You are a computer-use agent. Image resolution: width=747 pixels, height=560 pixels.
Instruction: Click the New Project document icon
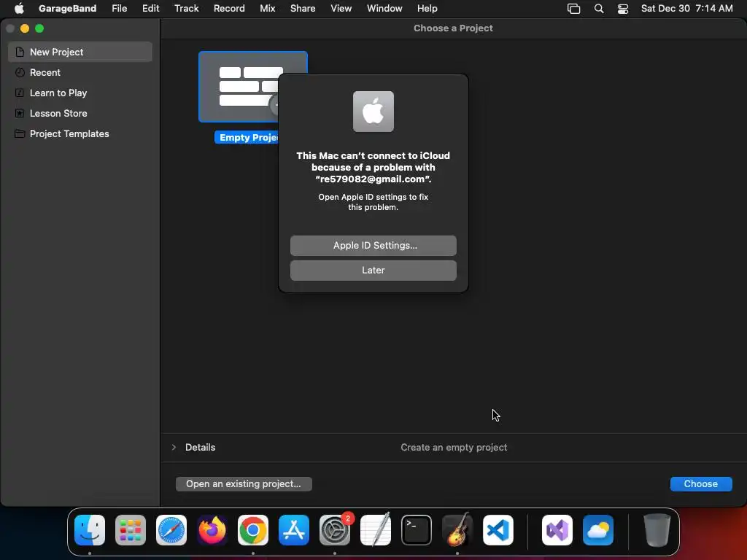click(20, 52)
